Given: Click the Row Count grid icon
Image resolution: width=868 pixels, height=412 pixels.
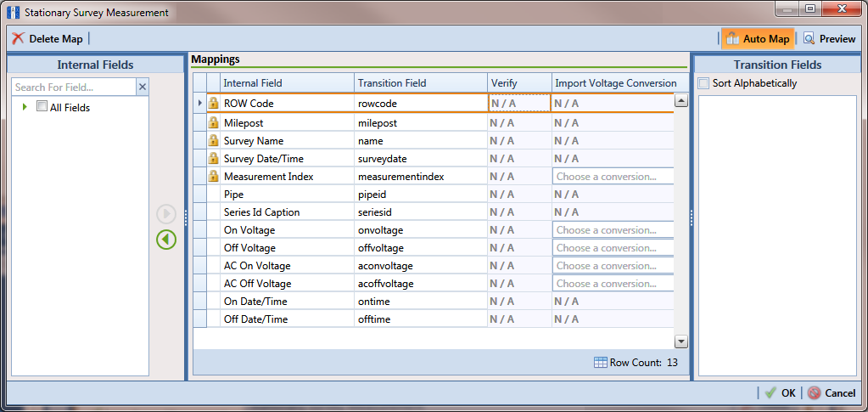Looking at the screenshot, I should (x=601, y=363).
